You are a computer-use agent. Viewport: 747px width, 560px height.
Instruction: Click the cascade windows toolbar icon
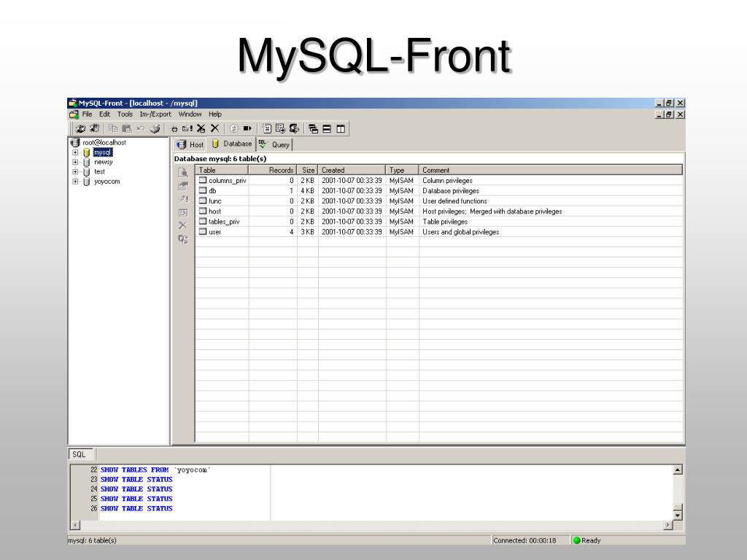click(x=313, y=128)
